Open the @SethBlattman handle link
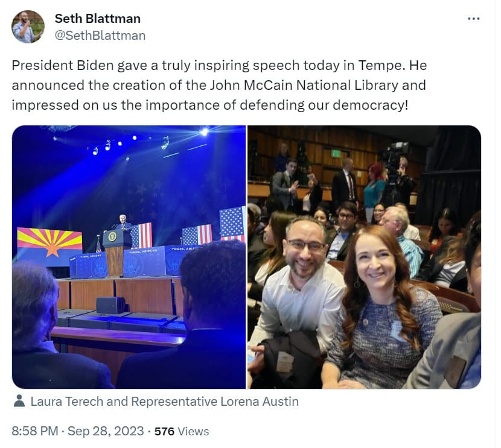Viewport: 501px width, 448px height. [x=100, y=36]
